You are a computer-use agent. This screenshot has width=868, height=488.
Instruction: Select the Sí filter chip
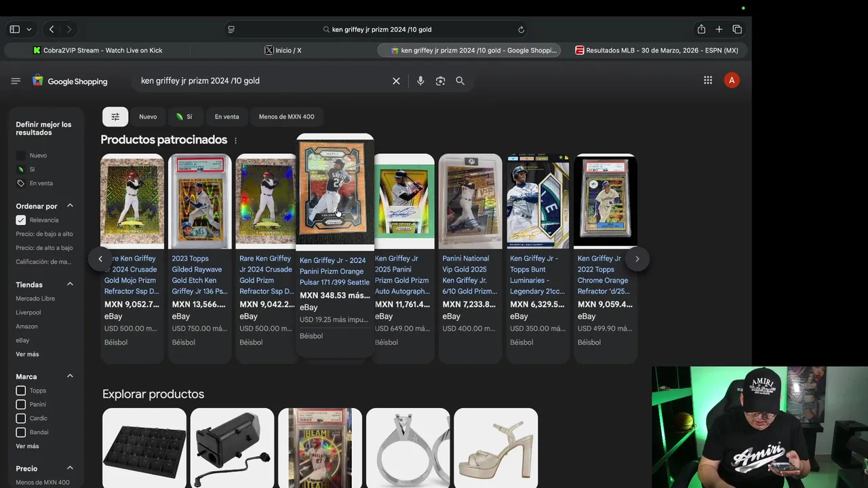pyautogui.click(x=184, y=117)
